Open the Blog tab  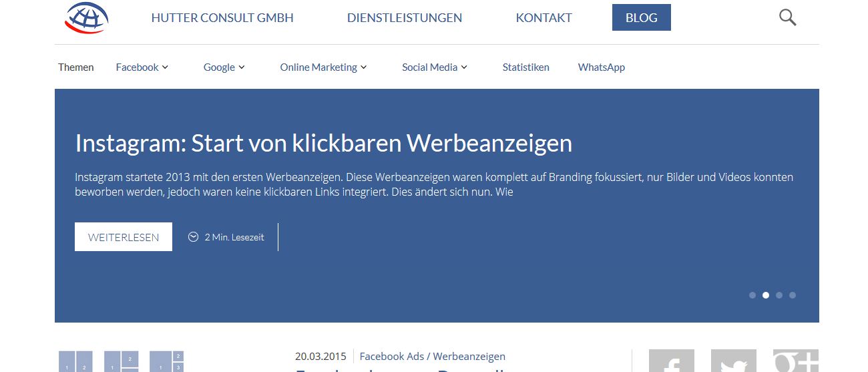click(642, 17)
